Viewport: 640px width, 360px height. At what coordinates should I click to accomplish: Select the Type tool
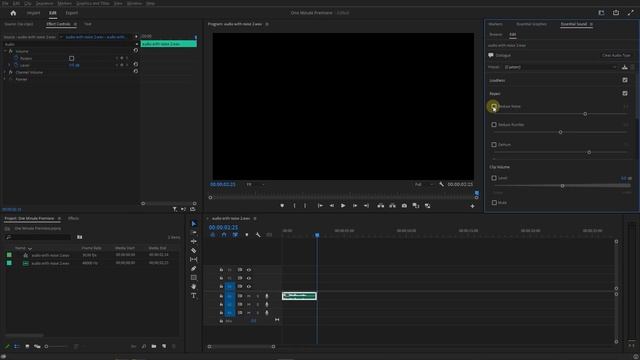click(x=194, y=296)
